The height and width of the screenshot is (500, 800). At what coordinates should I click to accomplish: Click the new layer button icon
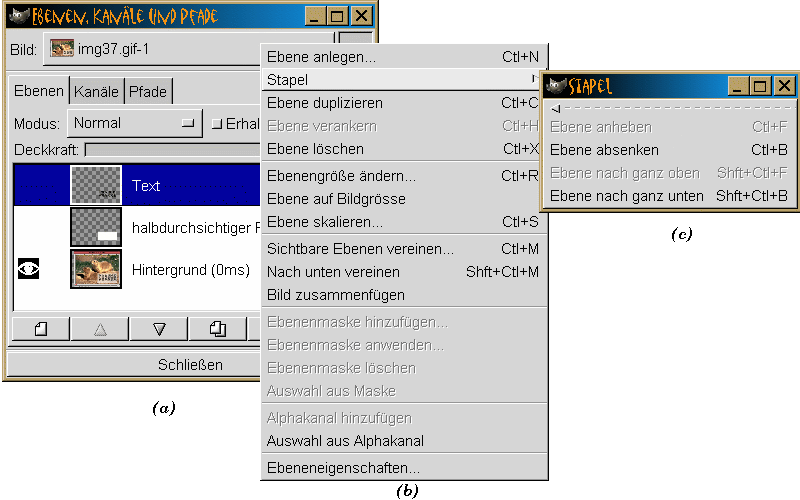tap(41, 329)
